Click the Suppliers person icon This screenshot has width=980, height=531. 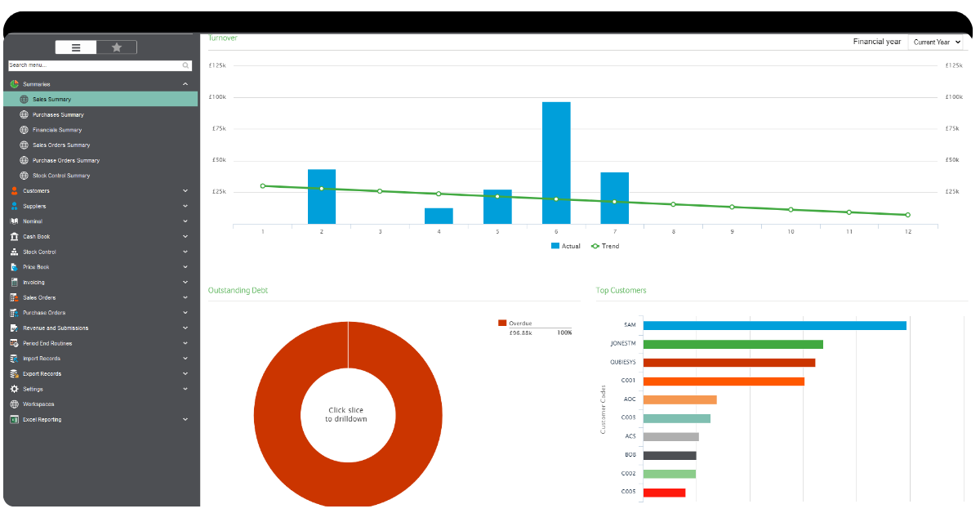click(14, 206)
